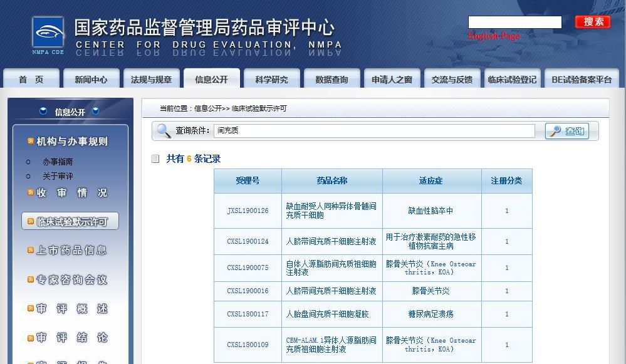Click indication 糖尿病足溃疡
The image size is (626, 364).
[430, 314]
